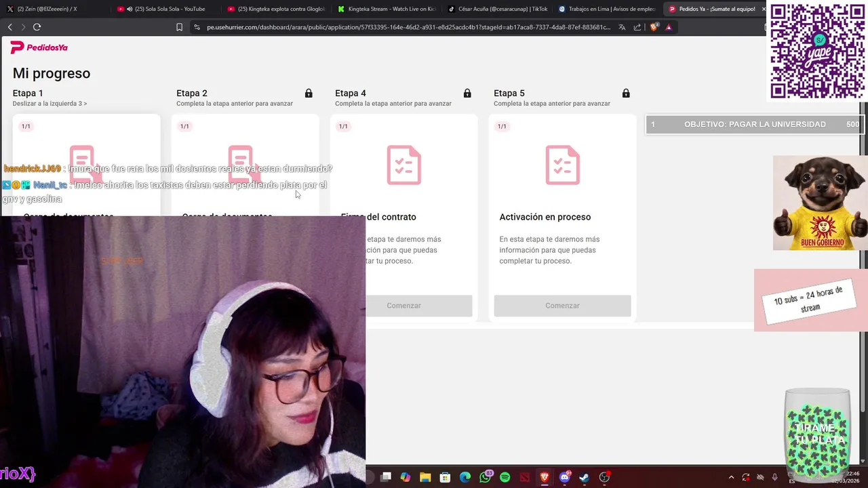
Task: Click the 'Mi progreso' heading
Action: [x=52, y=73]
